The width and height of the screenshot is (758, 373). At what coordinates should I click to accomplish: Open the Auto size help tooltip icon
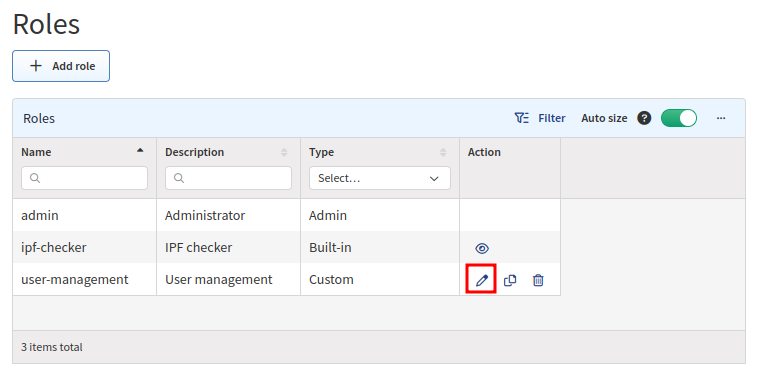tap(644, 118)
